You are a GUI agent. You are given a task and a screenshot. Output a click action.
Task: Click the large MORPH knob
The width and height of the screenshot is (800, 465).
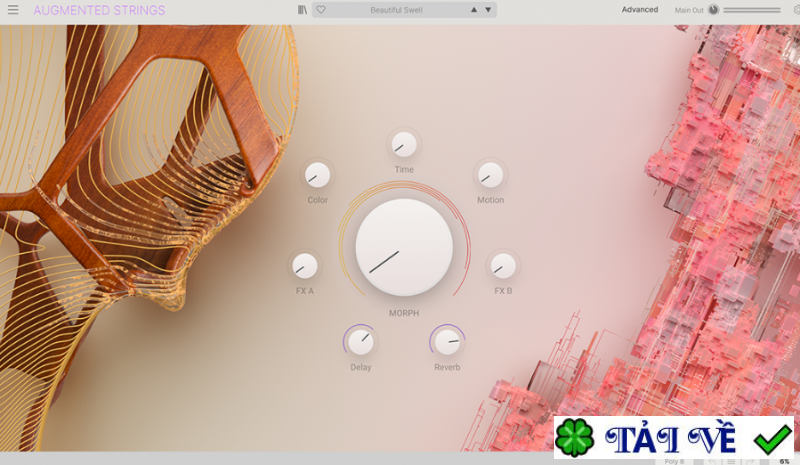[404, 248]
